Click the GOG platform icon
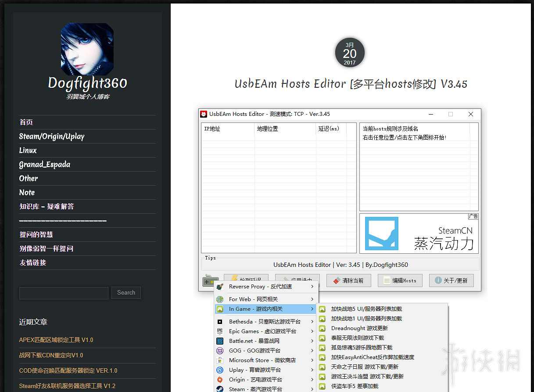Image resolution: width=534 pixels, height=392 pixels. click(220, 351)
